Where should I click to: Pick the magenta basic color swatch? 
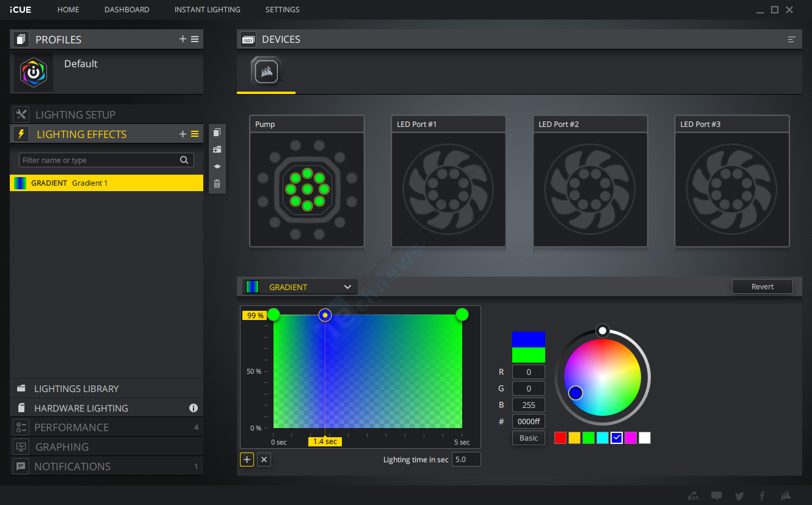click(631, 438)
